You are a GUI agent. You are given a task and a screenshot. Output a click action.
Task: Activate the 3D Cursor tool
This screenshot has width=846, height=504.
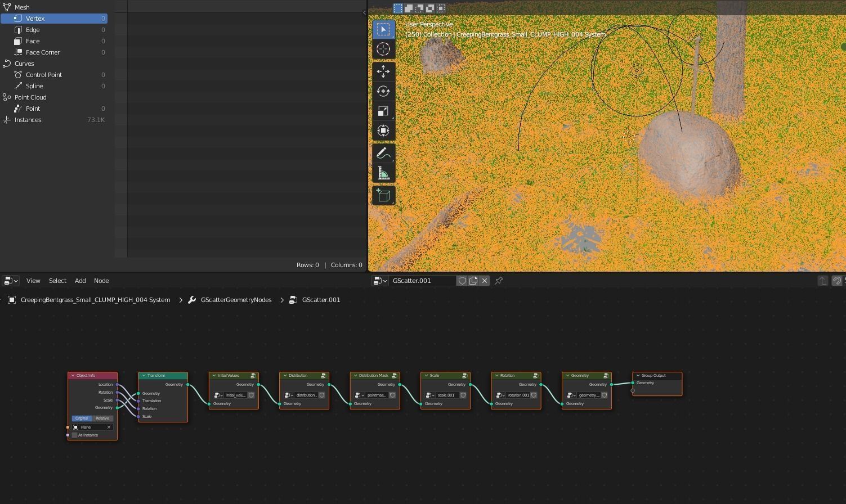[x=383, y=49]
